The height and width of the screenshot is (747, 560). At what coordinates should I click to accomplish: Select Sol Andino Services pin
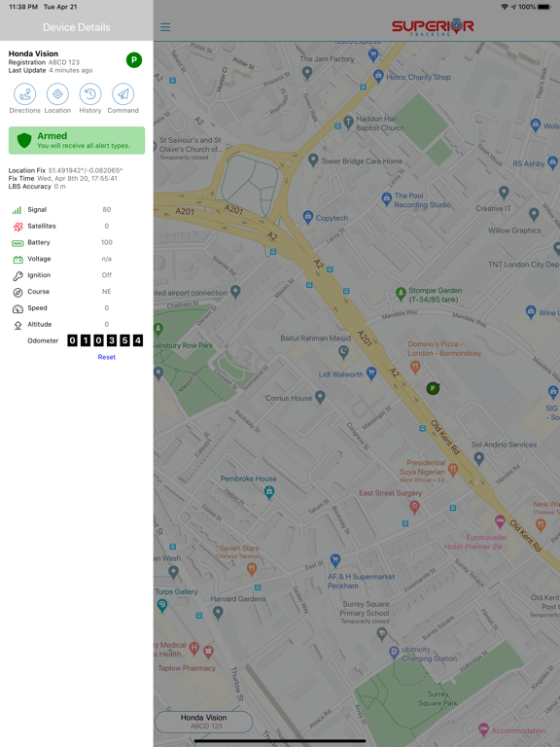479,458
